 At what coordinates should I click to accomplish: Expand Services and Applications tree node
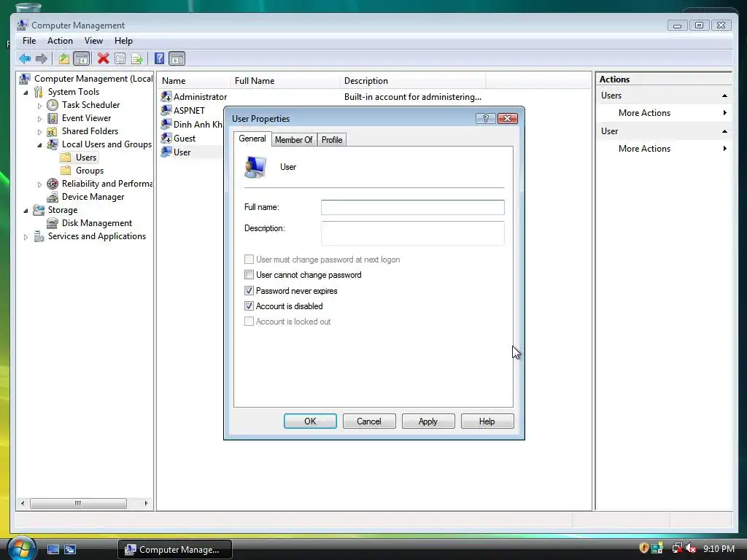pos(26,237)
